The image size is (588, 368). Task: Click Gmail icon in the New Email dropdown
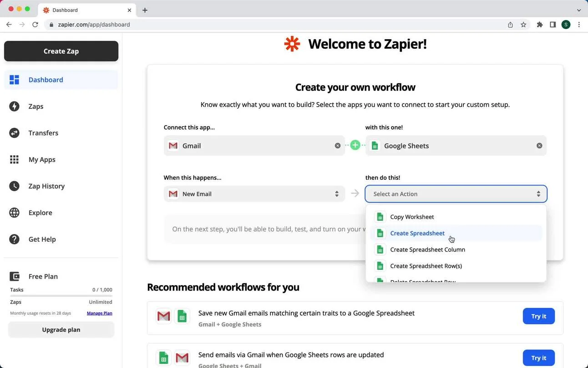(173, 194)
